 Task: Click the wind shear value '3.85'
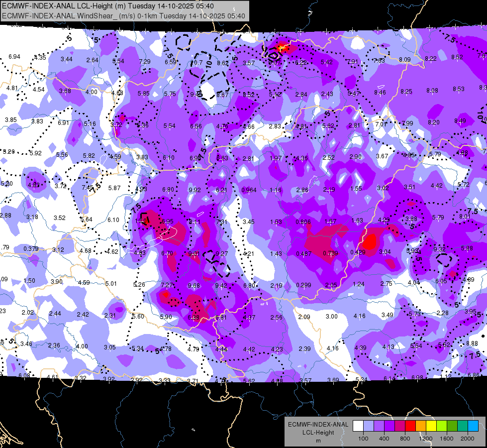[x=11, y=119]
